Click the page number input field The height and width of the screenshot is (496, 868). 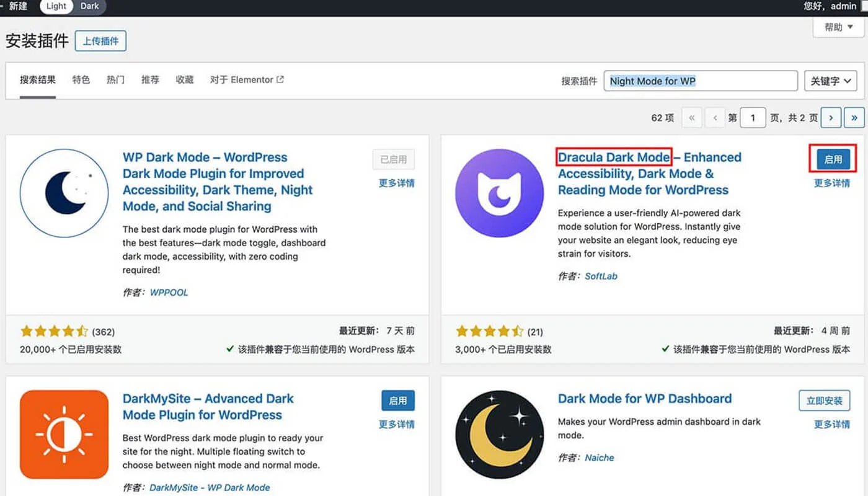tap(753, 117)
